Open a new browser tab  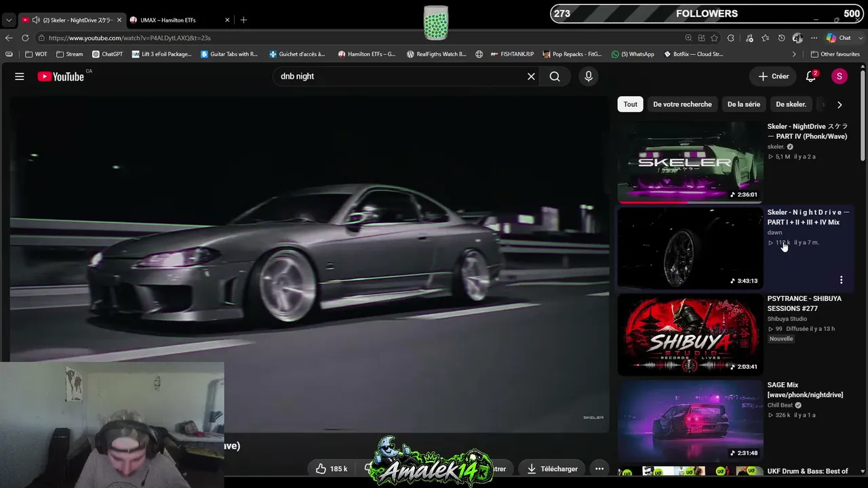coord(243,20)
